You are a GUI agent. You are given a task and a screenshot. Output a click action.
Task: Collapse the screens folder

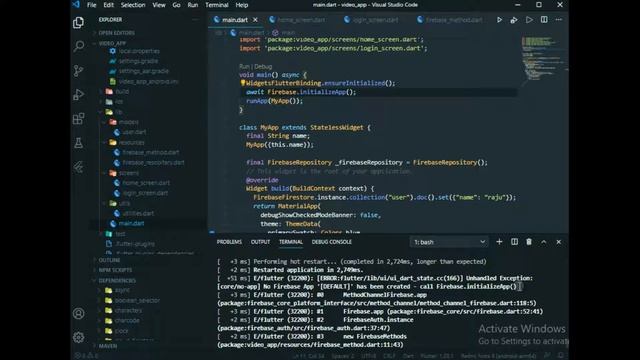click(x=129, y=173)
